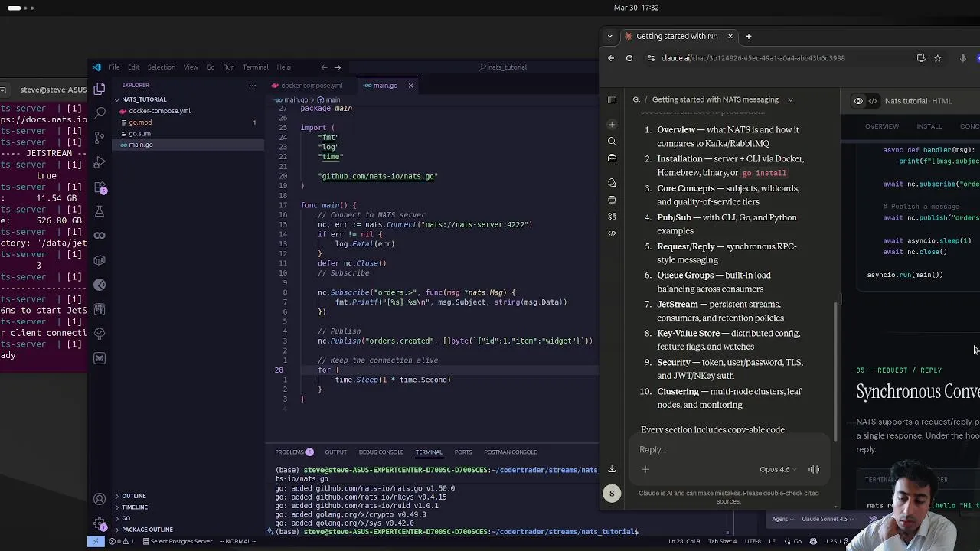Click UTF-8 encoding in status bar
Image resolution: width=980 pixels, height=551 pixels.
(751, 542)
